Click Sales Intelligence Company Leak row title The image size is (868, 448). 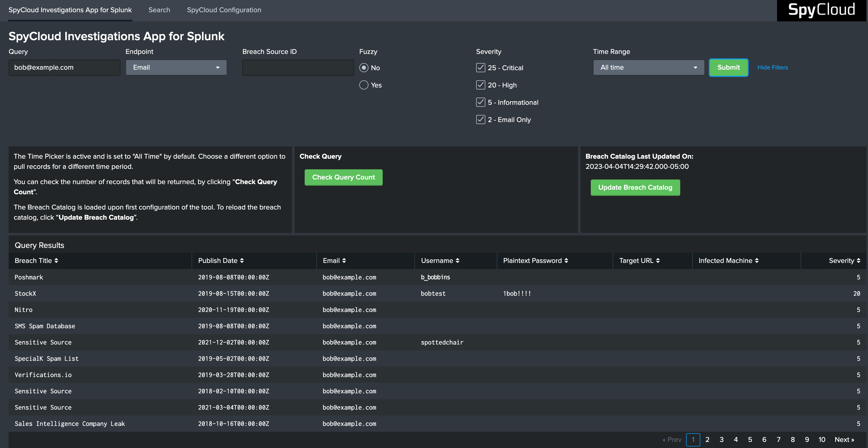pos(70,423)
